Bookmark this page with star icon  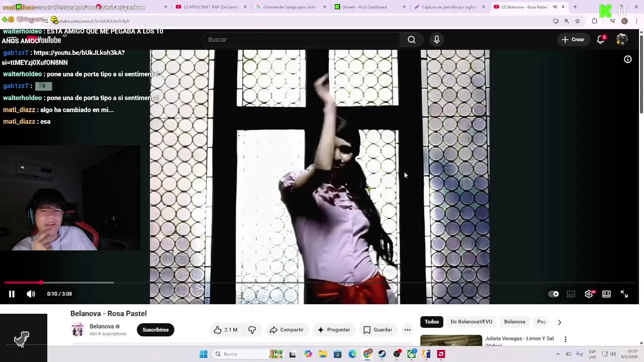[578, 21]
